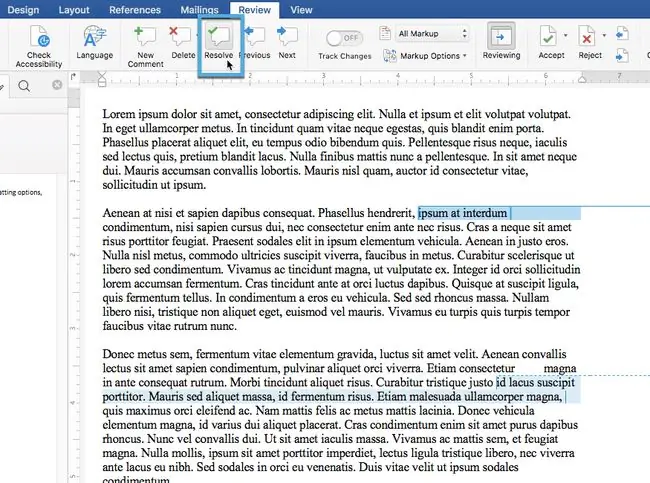Open the Check Accessibility tool
This screenshot has height=483, width=650.
[39, 46]
